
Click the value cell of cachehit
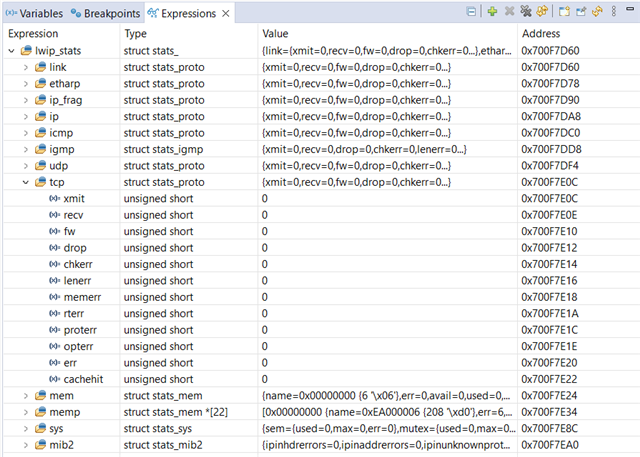[388, 379]
